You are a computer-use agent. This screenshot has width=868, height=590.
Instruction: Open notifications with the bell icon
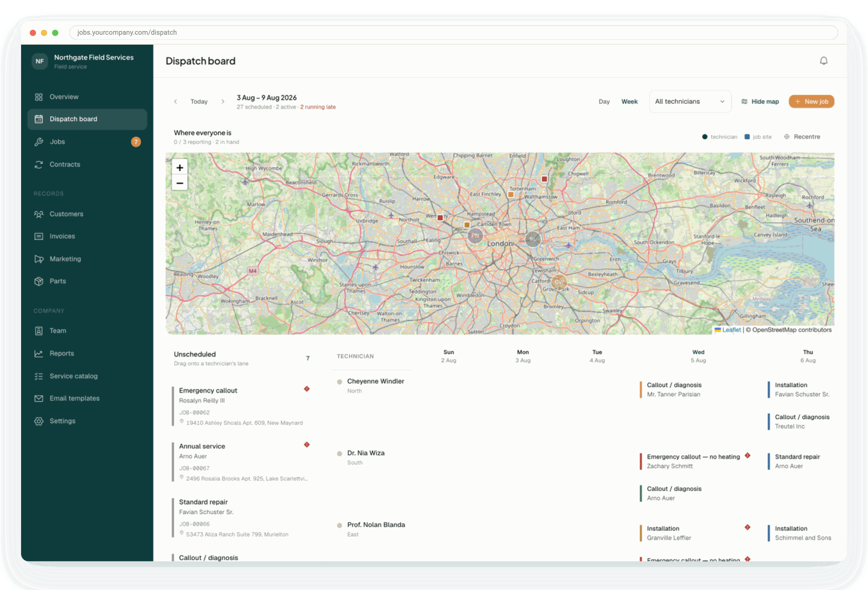click(823, 61)
